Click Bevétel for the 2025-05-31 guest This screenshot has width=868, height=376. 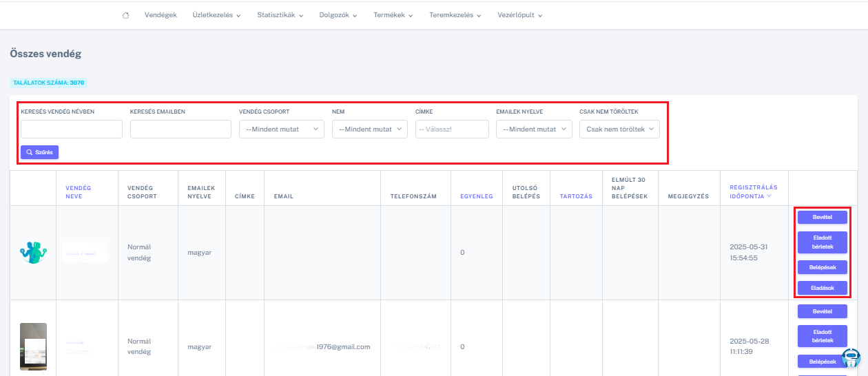[823, 217]
